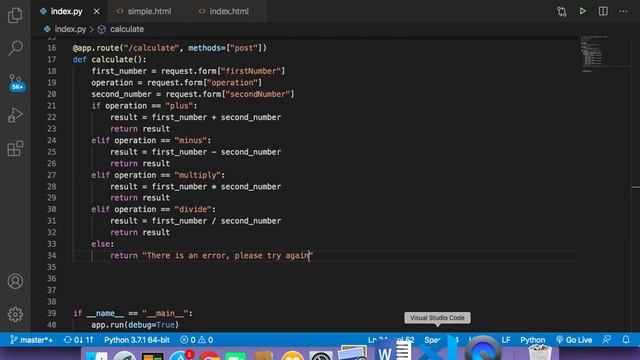
Task: Click the Visual Studio Code dock icon
Action: (438, 348)
